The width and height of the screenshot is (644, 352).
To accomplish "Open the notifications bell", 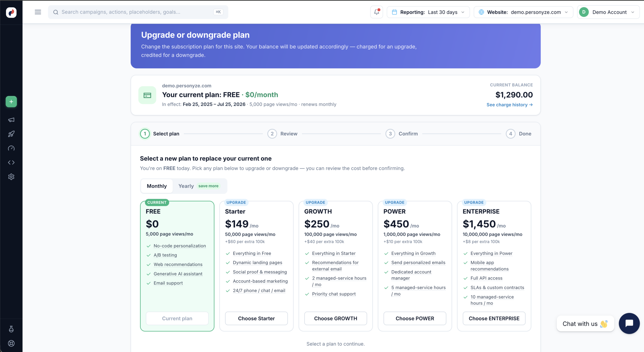I will coord(377,12).
